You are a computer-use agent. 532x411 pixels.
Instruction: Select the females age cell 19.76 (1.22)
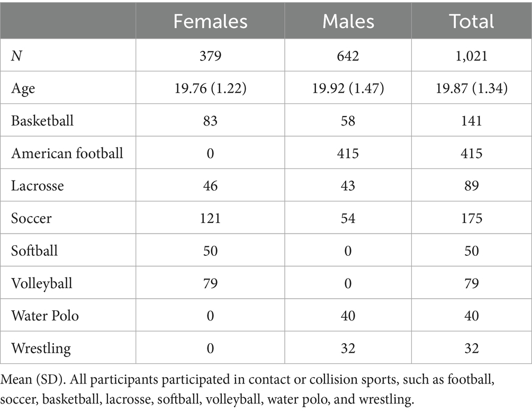[x=210, y=88]
